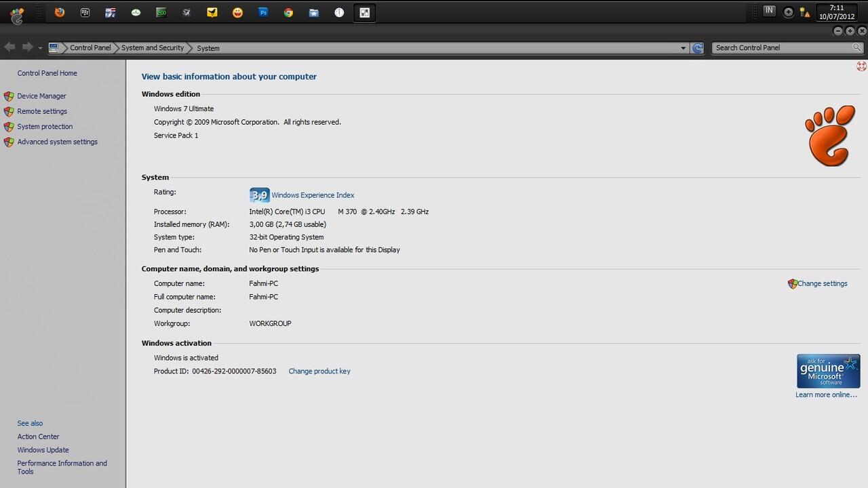Open the yellow bird taskbar app

(x=212, y=12)
